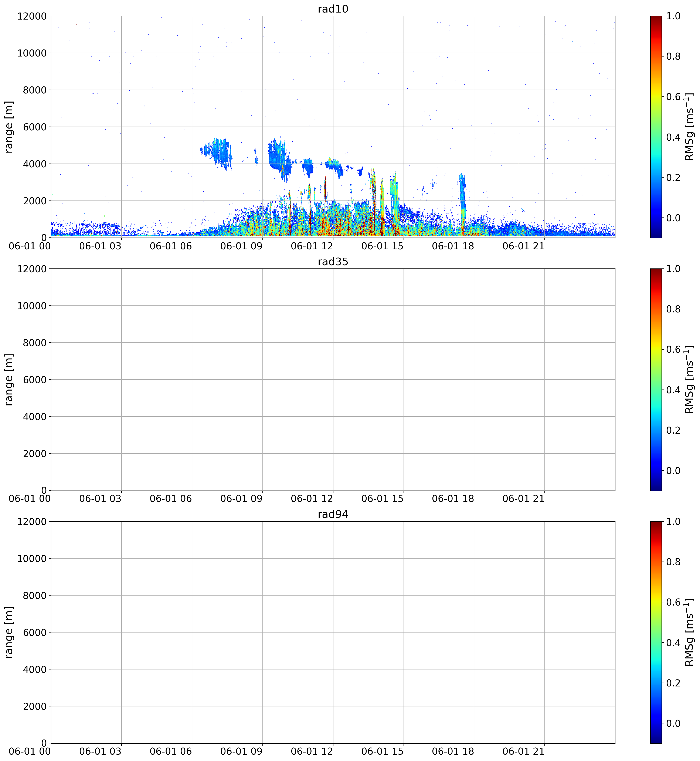700x761 pixels.
Task: Click the "4000" range tick on the rad10 axis
Action: pyautogui.click(x=35, y=164)
